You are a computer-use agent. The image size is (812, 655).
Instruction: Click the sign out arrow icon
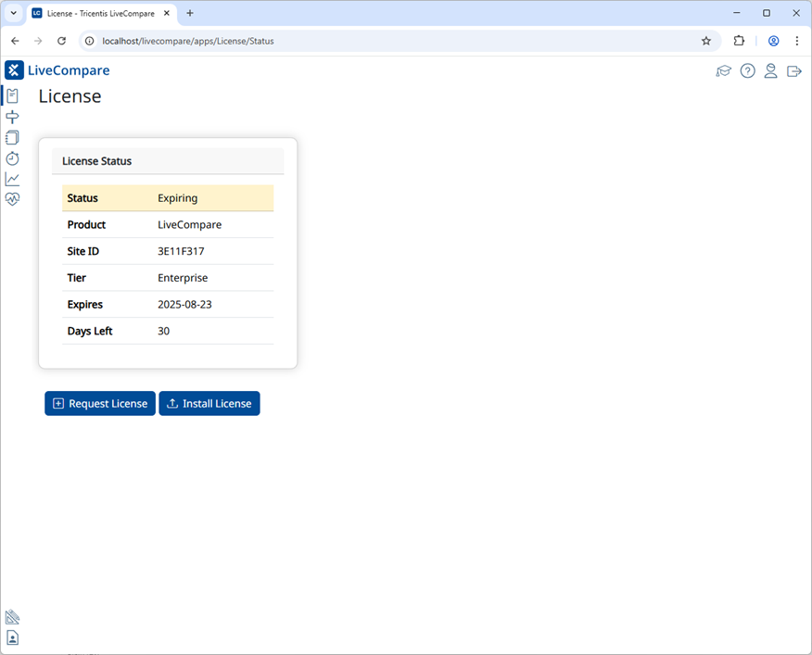793,71
